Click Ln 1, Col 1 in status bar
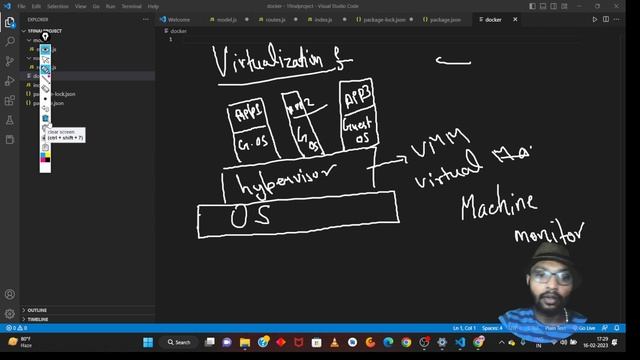 (x=464, y=328)
